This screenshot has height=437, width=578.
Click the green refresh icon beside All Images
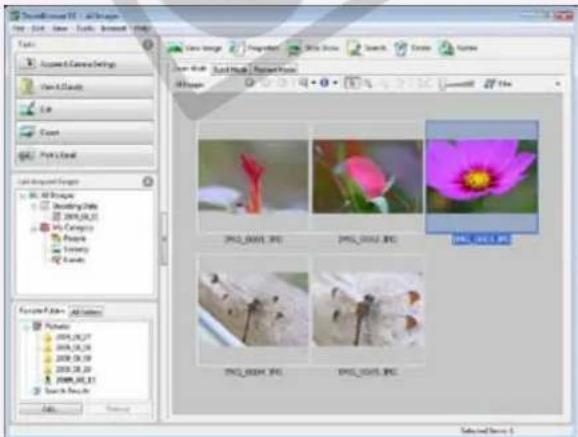click(x=250, y=83)
